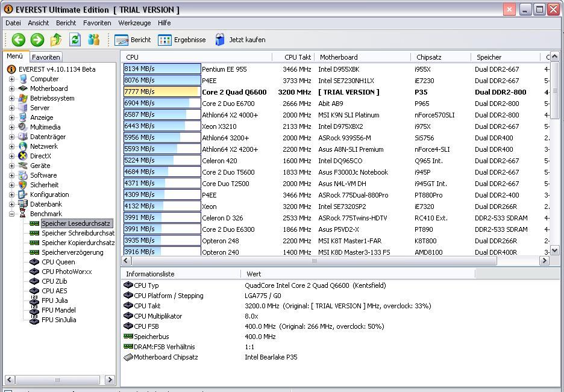Click the CPU Typ info row icon
This screenshot has width=564, height=392.
(128, 285)
